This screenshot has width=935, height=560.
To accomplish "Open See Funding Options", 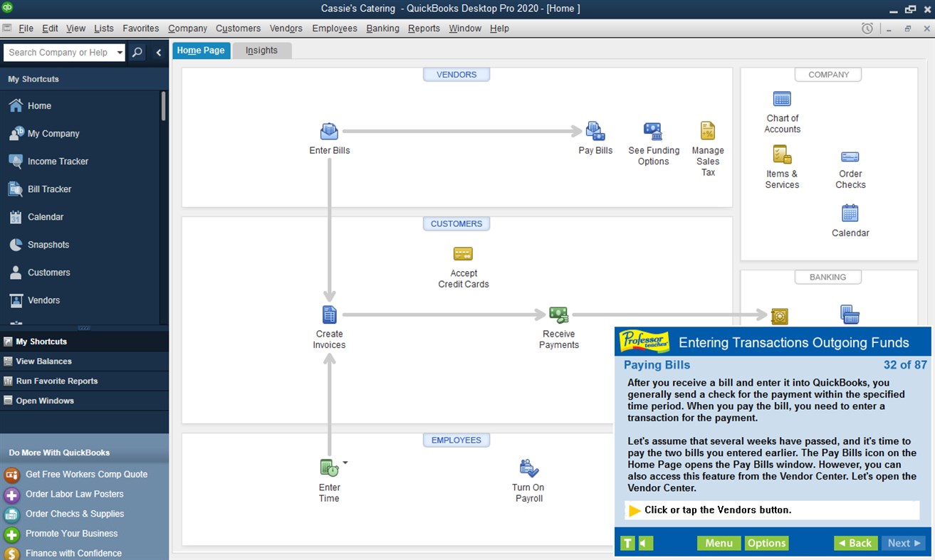I will (653, 132).
